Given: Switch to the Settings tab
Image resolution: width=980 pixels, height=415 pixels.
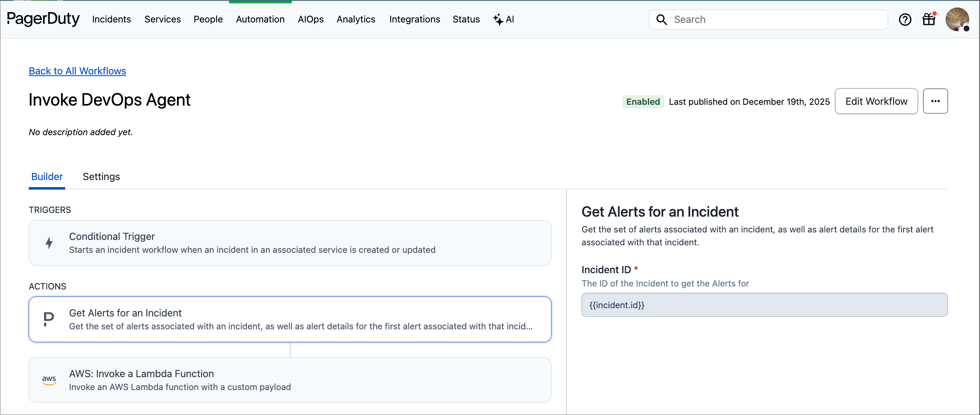Looking at the screenshot, I should click(x=101, y=177).
